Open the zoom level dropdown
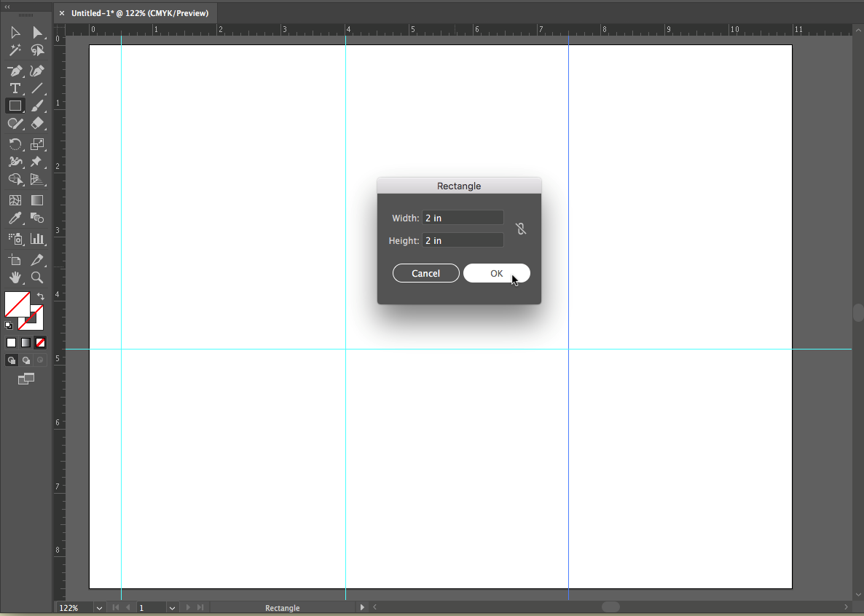This screenshot has height=616, width=864. point(99,608)
